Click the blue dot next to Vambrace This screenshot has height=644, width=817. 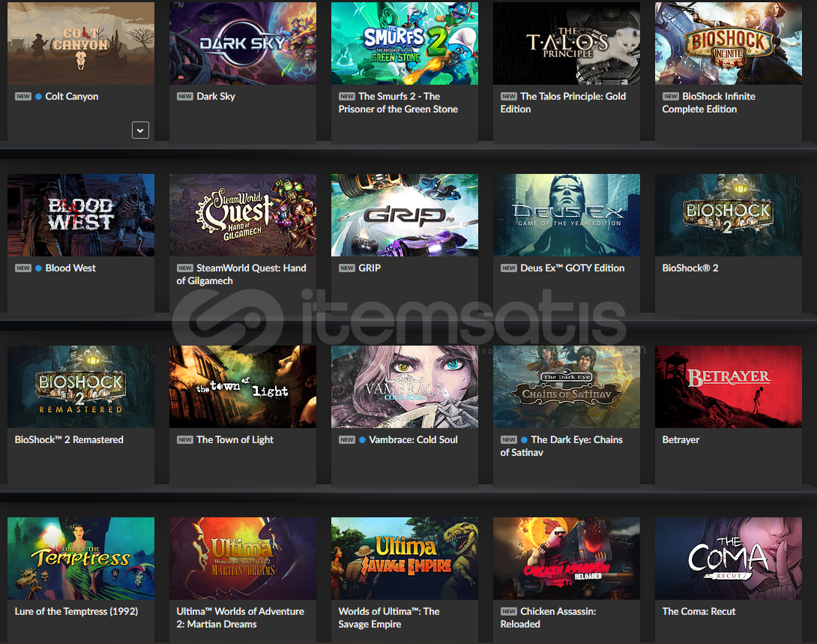click(x=362, y=440)
